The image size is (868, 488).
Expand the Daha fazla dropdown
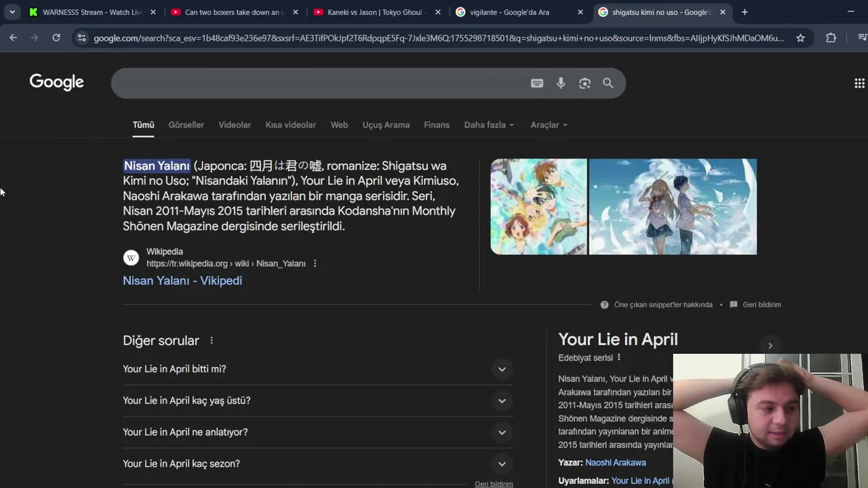(489, 125)
